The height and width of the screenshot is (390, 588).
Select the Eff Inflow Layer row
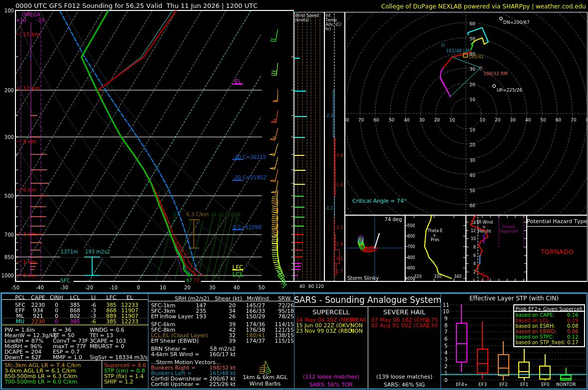(222, 316)
